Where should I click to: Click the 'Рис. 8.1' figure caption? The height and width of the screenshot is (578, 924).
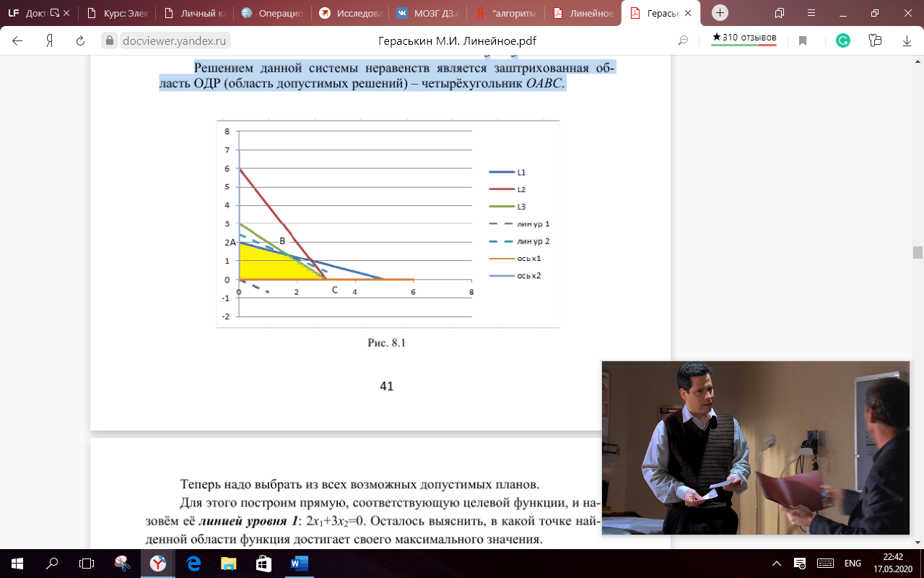pyautogui.click(x=386, y=343)
